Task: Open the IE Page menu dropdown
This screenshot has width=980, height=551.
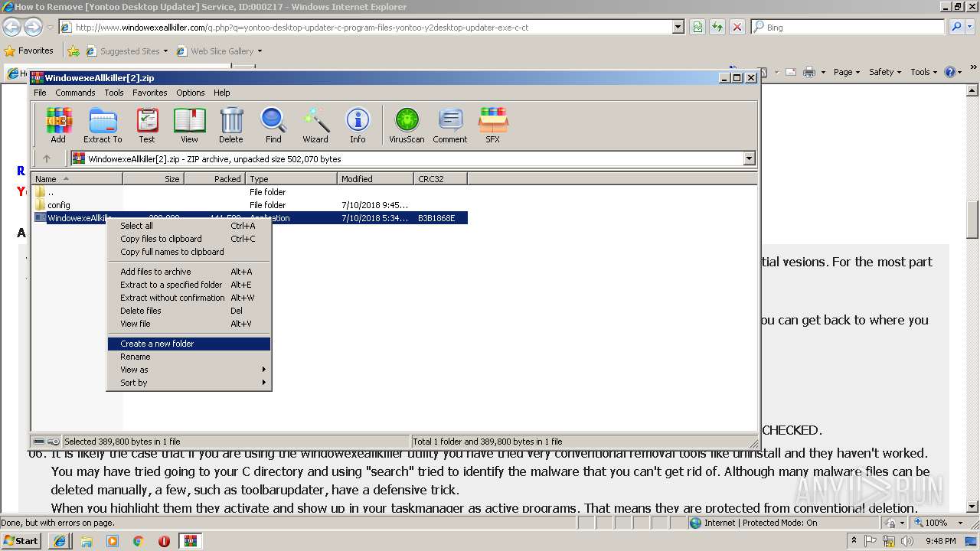Action: pyautogui.click(x=847, y=72)
